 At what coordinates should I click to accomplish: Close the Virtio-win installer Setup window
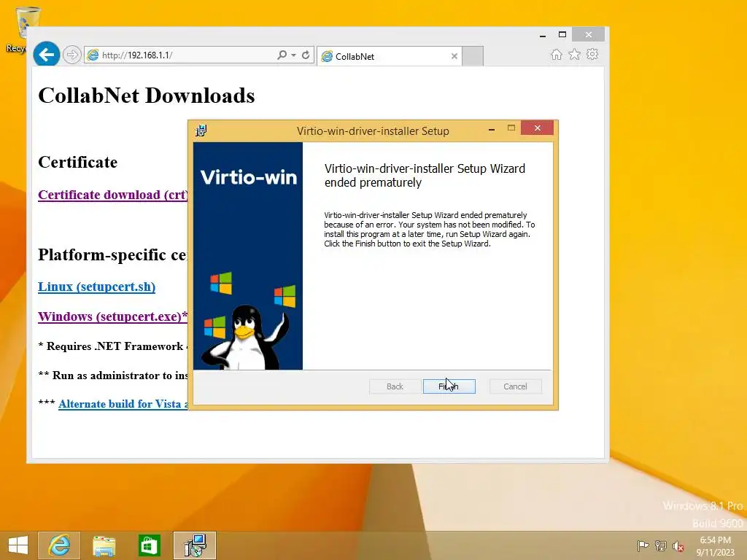(538, 128)
